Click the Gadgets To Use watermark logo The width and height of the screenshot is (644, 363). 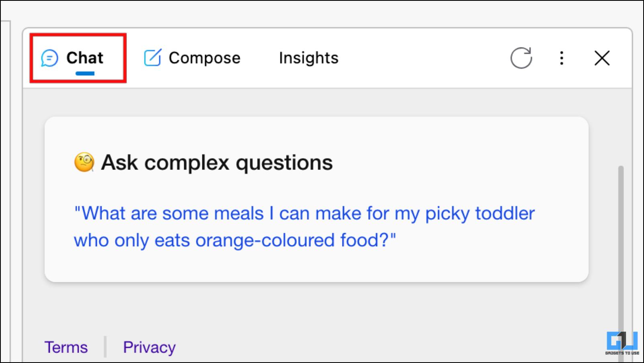pyautogui.click(x=622, y=343)
